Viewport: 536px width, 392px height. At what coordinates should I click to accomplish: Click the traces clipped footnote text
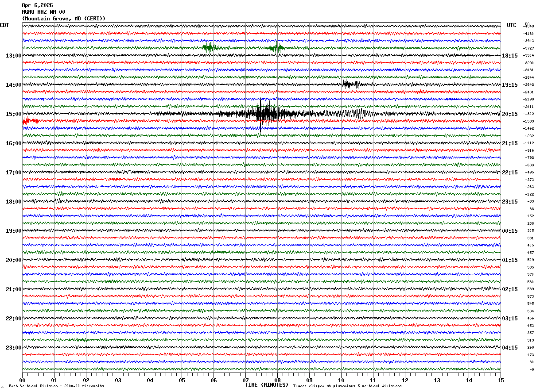pos(347,386)
